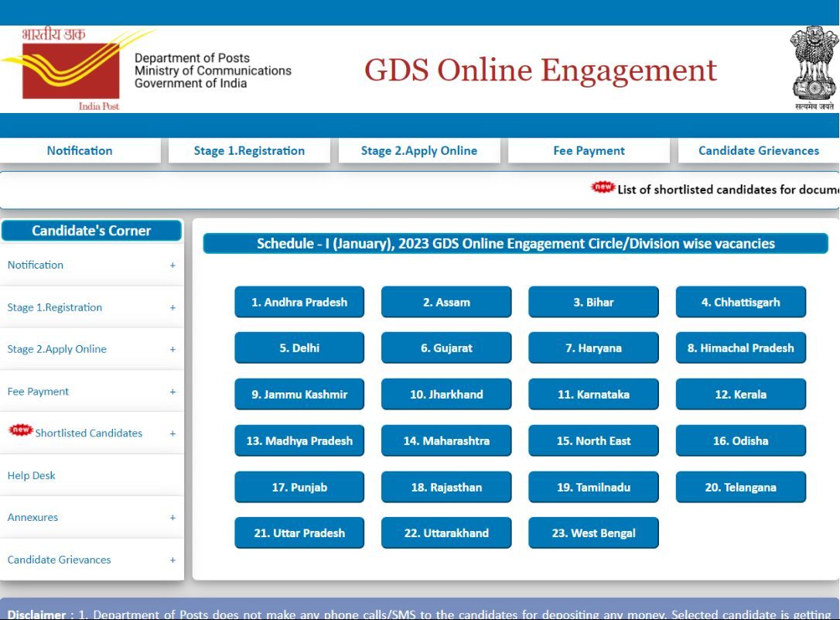Click the sidebar Stage 2.Apply Online label
Screen dimensions: 840x620
56,349
